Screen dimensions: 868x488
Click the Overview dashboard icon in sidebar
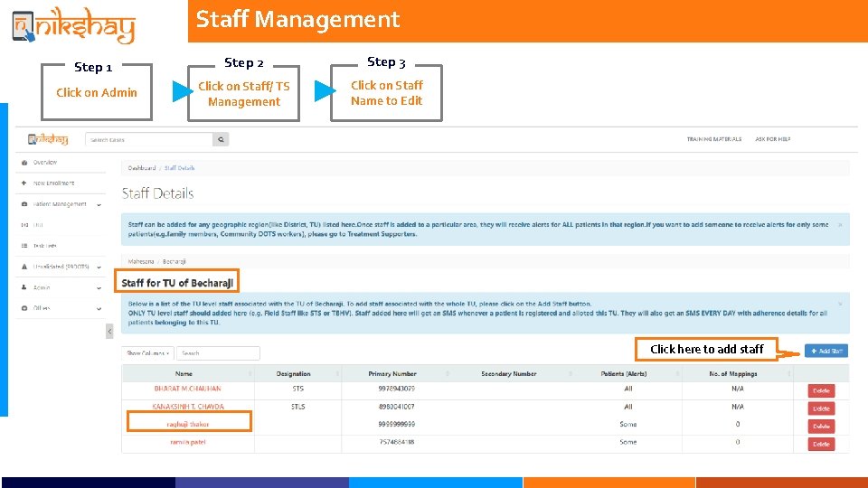(24, 163)
